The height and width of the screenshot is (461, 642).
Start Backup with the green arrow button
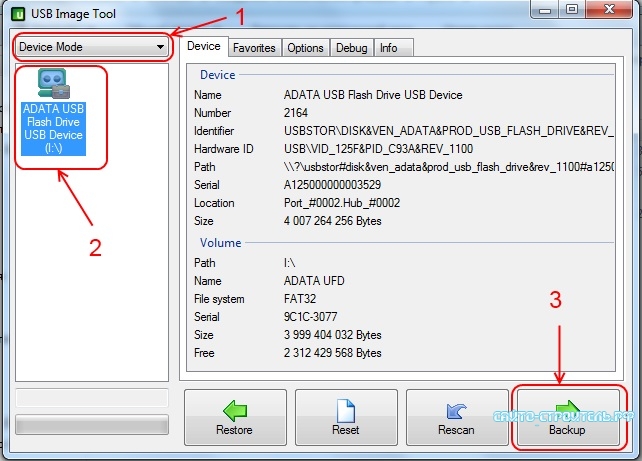click(x=567, y=418)
